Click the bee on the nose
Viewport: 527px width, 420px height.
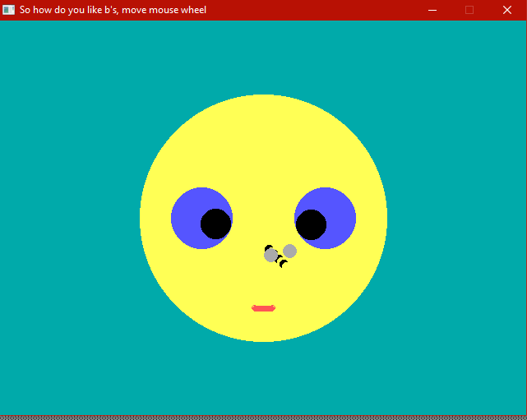[280, 256]
